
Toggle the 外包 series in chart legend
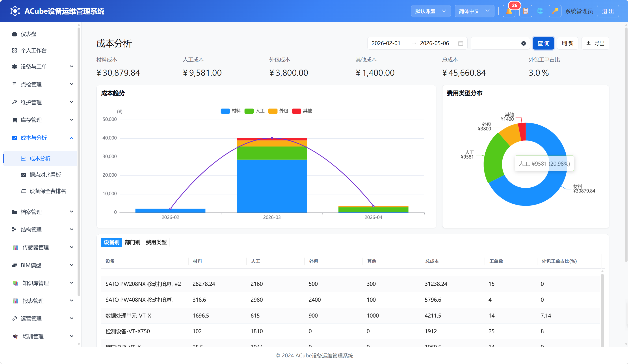[278, 111]
